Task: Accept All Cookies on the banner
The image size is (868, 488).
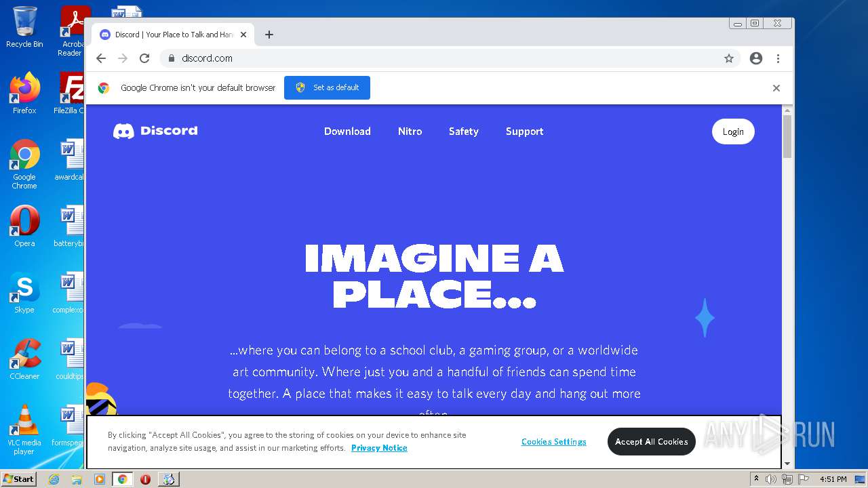Action: [x=652, y=441]
